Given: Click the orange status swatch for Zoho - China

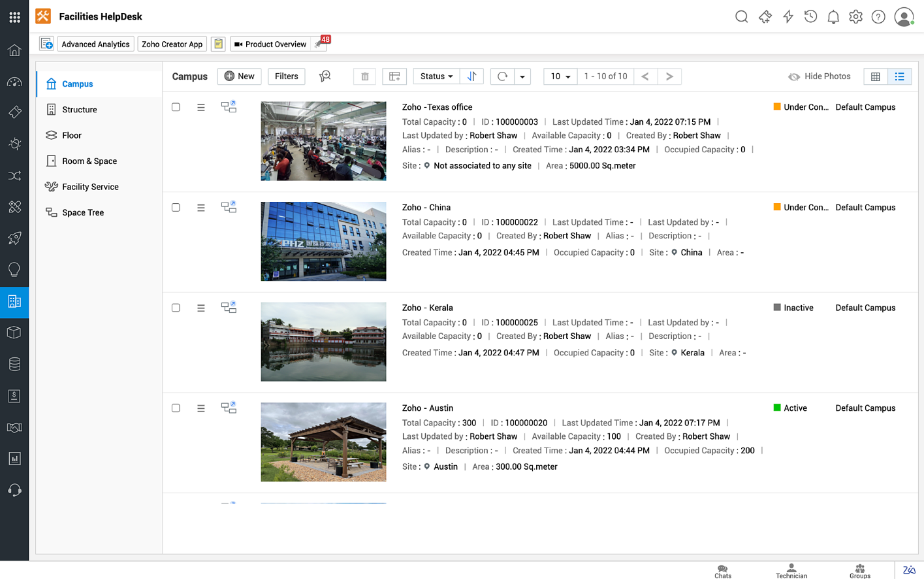Looking at the screenshot, I should [777, 207].
